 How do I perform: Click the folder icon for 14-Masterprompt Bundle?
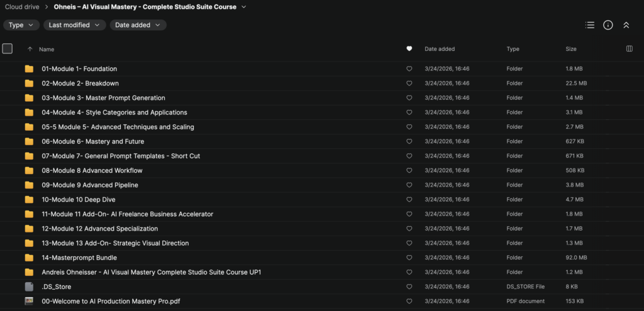29,258
